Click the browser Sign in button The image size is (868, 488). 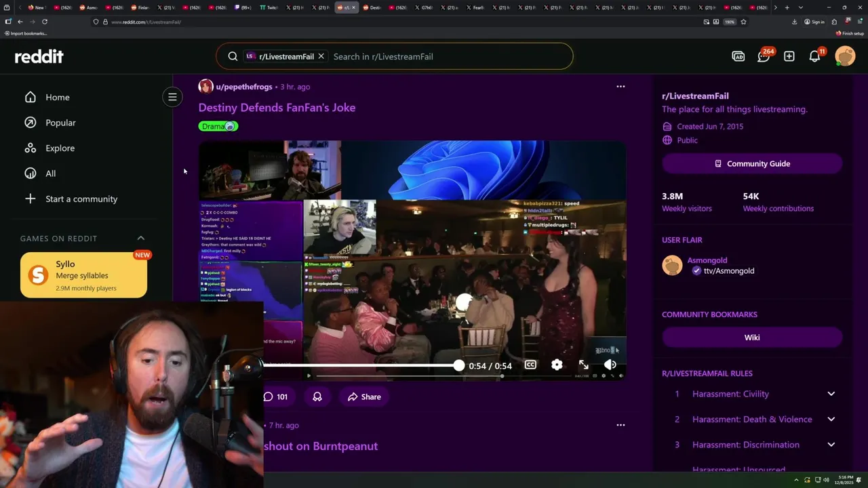(x=814, y=22)
